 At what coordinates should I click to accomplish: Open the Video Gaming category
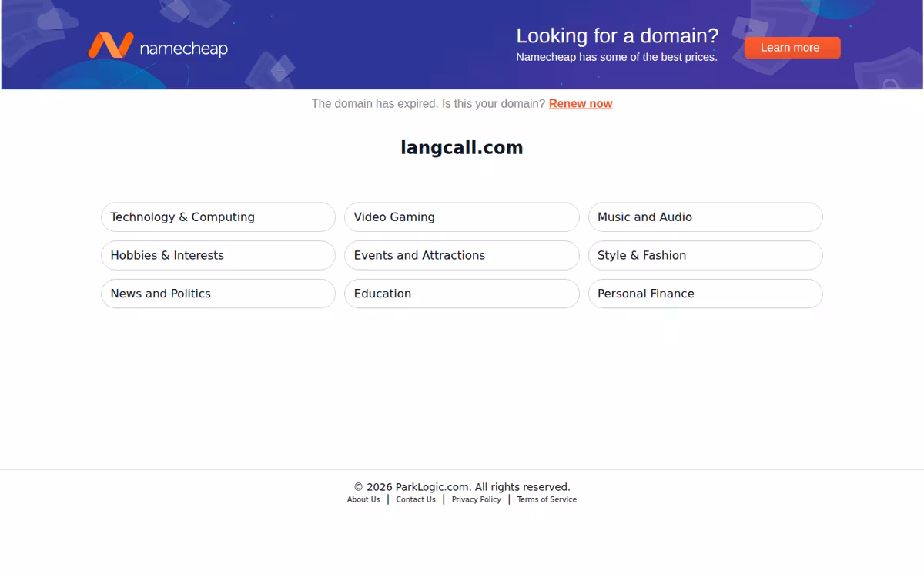point(462,217)
